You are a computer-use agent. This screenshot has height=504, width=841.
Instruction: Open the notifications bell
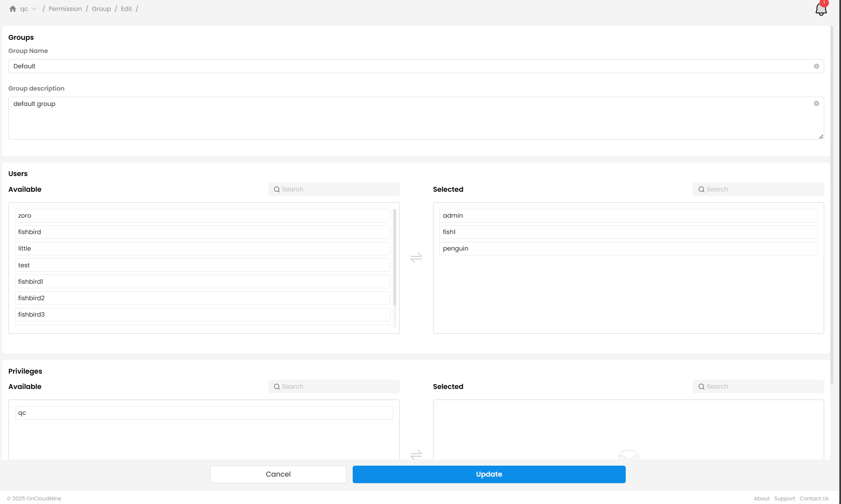821,9
